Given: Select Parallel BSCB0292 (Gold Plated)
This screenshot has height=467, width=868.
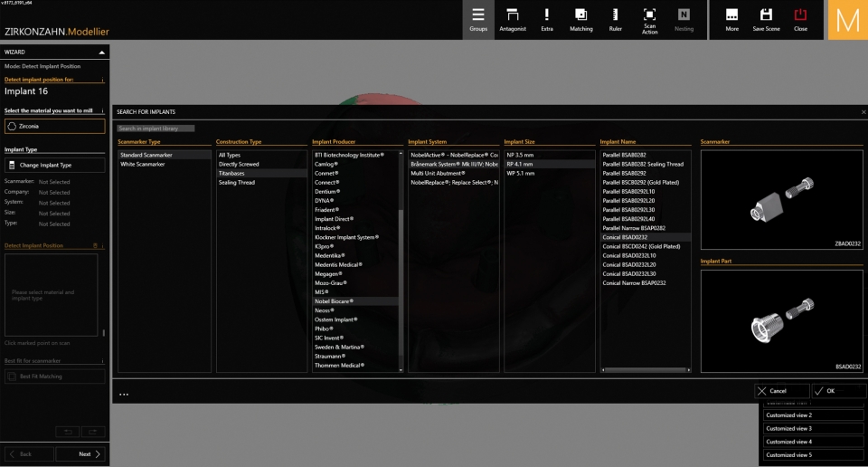Looking at the screenshot, I should [646, 182].
